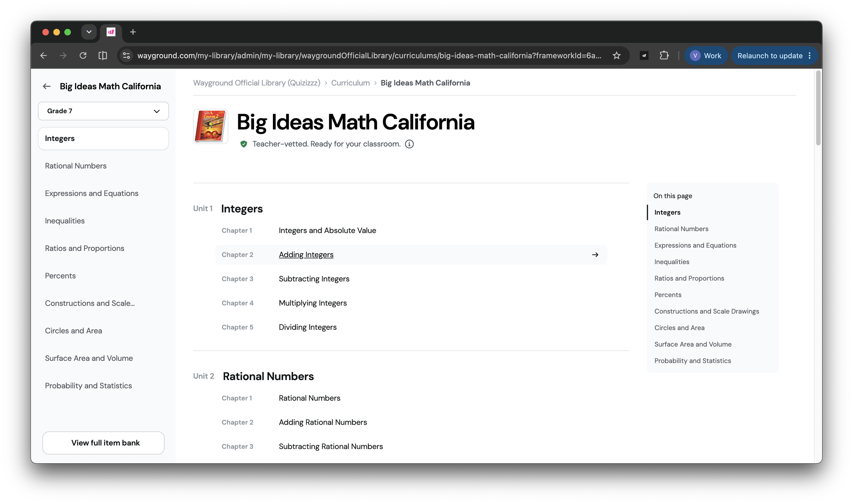
Task: Click View full item bank button
Action: (x=103, y=443)
